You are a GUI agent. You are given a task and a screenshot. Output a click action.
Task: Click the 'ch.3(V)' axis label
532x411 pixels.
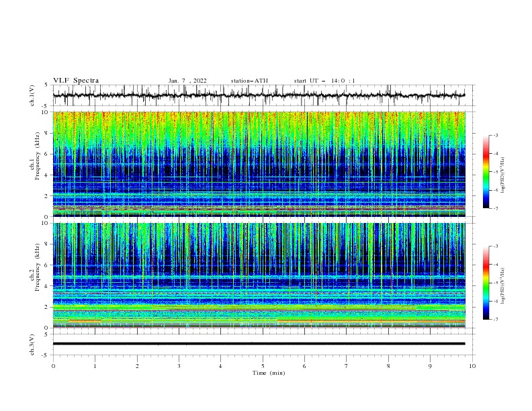32,345
